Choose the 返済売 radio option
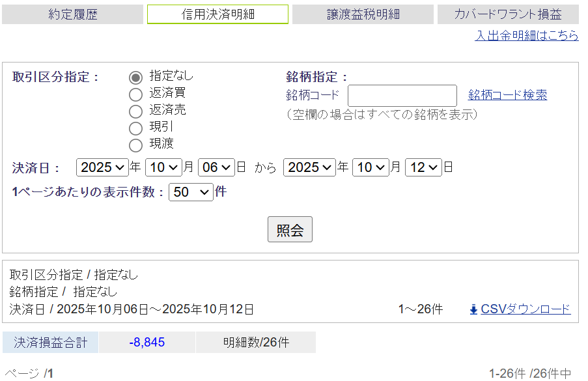 [x=135, y=111]
